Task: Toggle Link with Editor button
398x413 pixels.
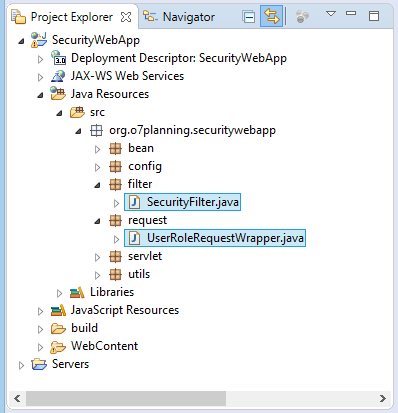Action: click(x=271, y=16)
